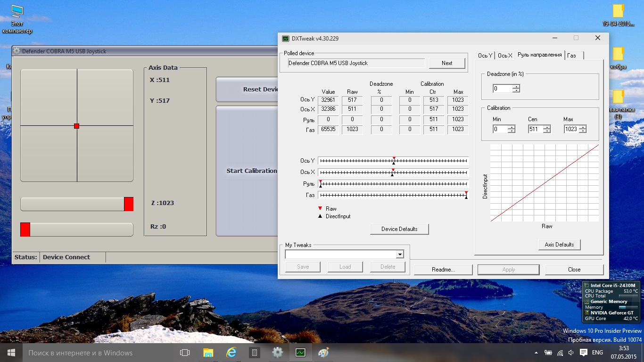
Task: Click the value 32961 in the Ось Y row
Action: pyautogui.click(x=328, y=100)
